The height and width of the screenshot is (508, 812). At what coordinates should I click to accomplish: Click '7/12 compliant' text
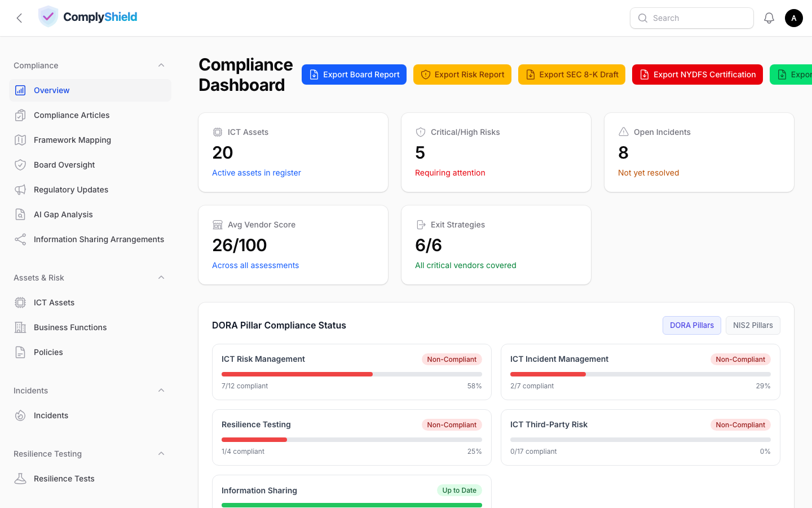pos(245,386)
